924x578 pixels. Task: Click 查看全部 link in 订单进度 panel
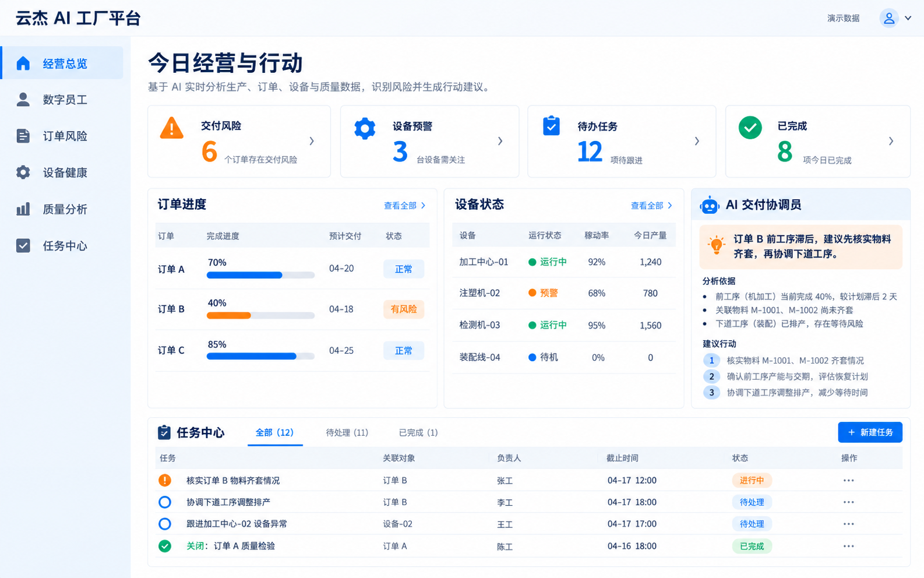pyautogui.click(x=404, y=206)
